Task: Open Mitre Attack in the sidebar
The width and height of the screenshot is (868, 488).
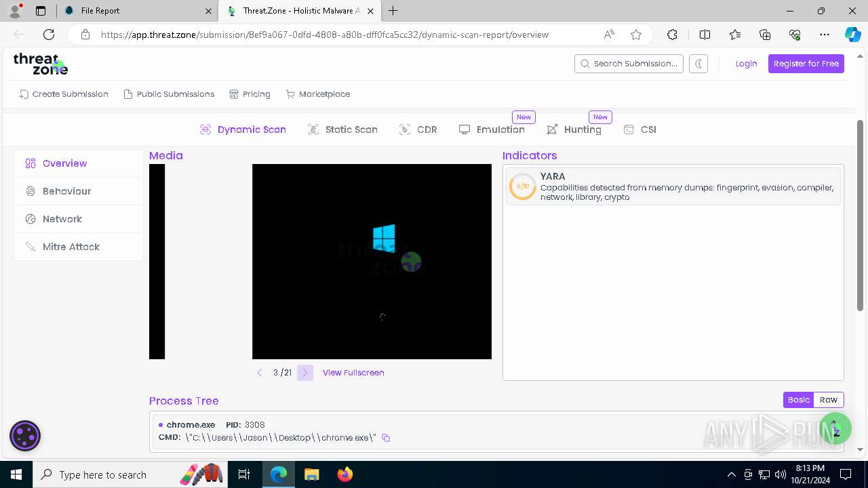Action: (x=78, y=247)
